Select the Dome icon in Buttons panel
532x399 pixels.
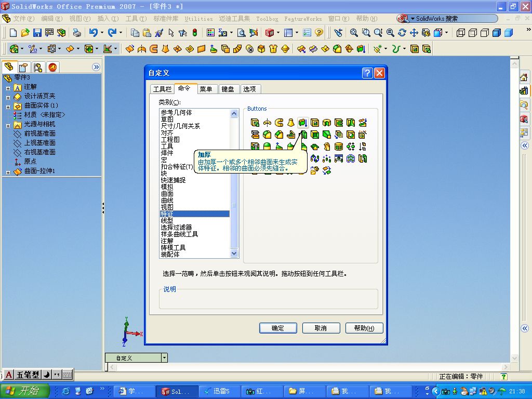point(267,147)
